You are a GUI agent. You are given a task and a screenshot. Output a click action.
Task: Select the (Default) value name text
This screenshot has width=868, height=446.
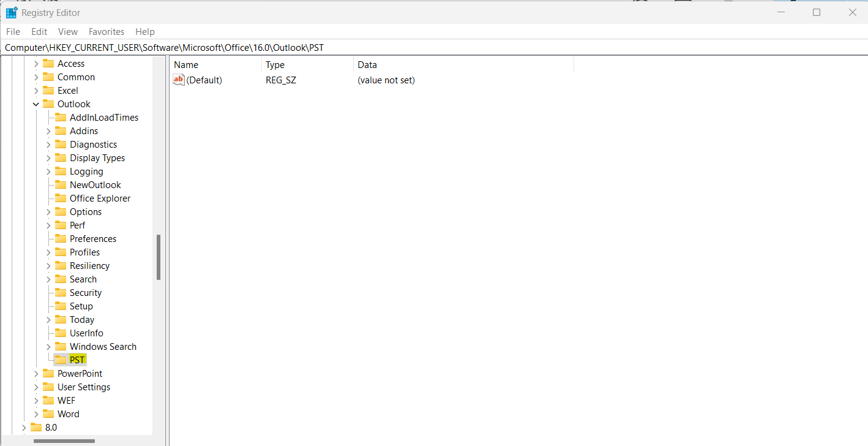coord(204,80)
